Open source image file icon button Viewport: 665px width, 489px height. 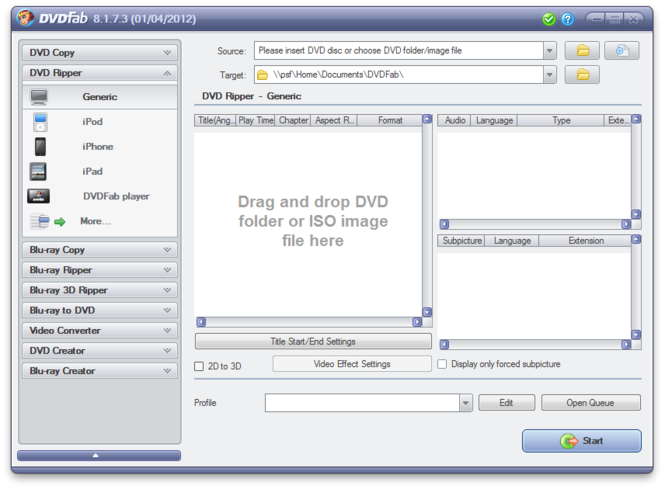coord(622,51)
